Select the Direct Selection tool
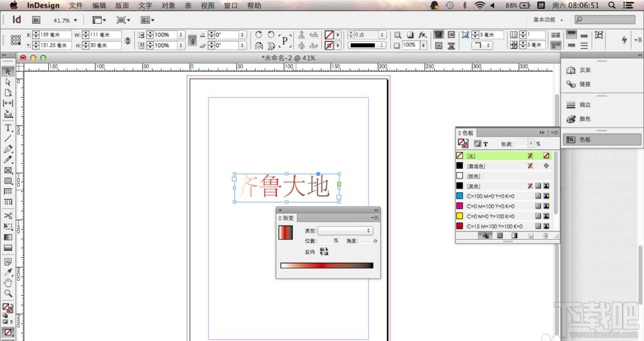The image size is (644, 341). pos(8,82)
